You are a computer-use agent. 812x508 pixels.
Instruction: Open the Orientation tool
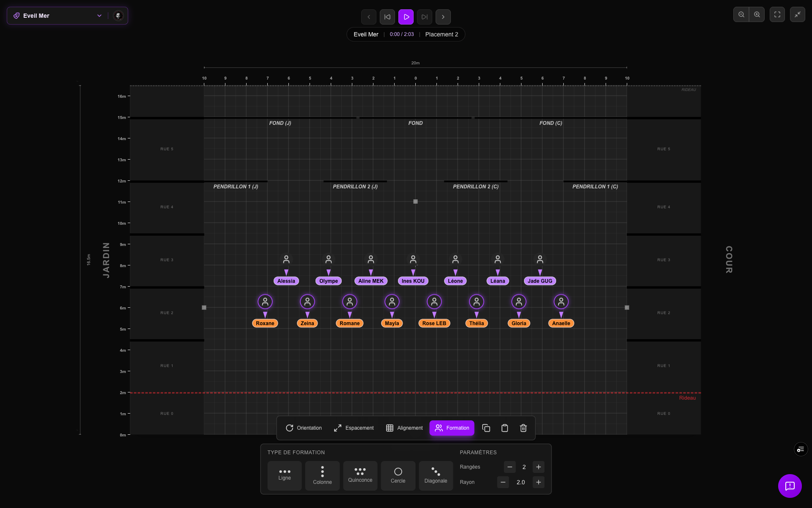click(304, 428)
